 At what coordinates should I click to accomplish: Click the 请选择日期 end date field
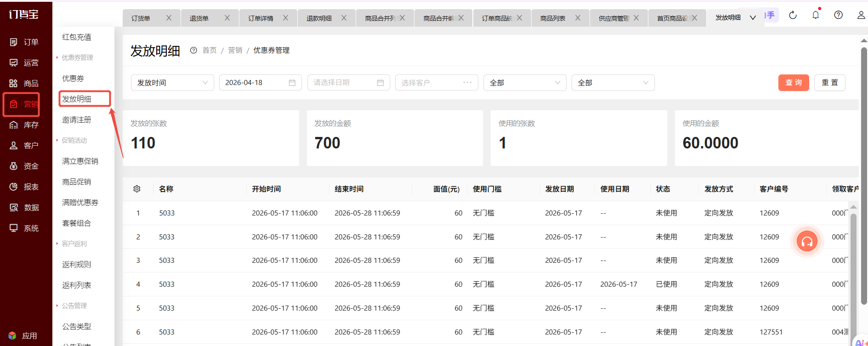349,83
